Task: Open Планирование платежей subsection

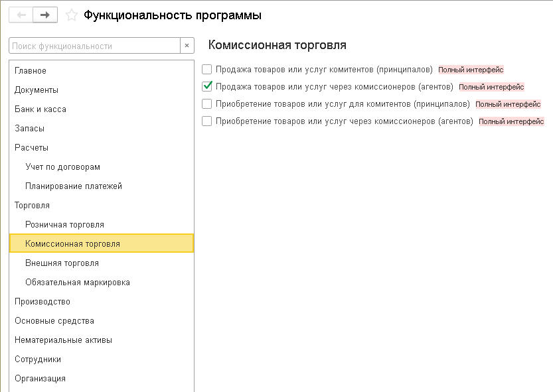Action: (x=73, y=186)
